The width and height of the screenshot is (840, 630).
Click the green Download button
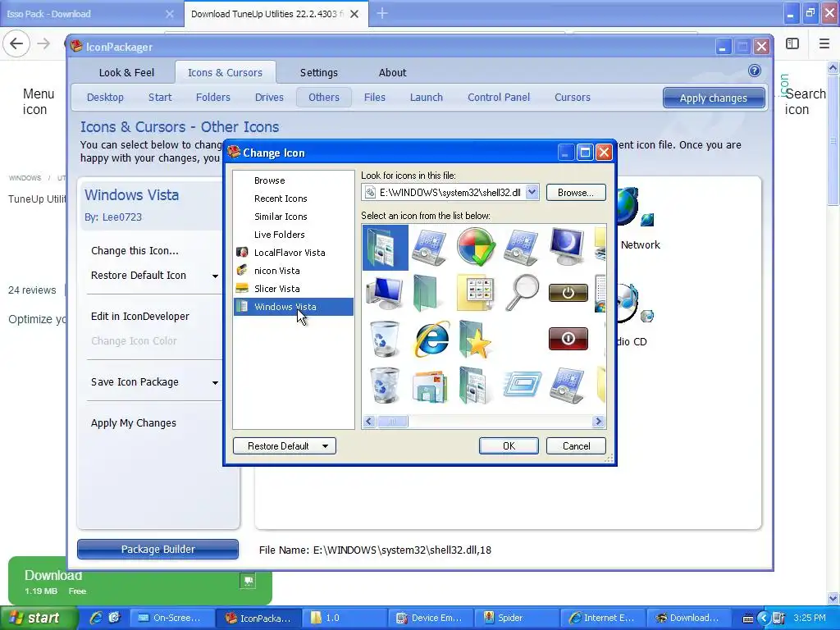tap(139, 582)
